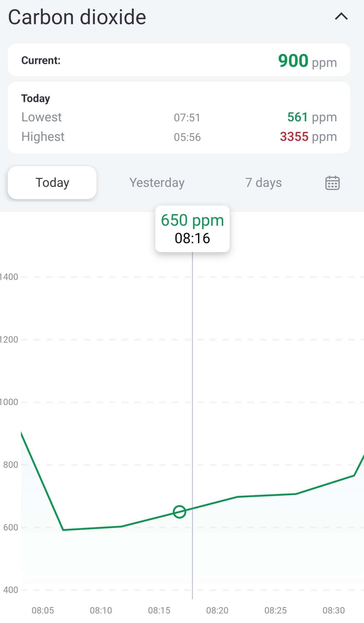Tap the Highest 3355 ppm reading
Screen dimensions: 364x623
click(308, 137)
